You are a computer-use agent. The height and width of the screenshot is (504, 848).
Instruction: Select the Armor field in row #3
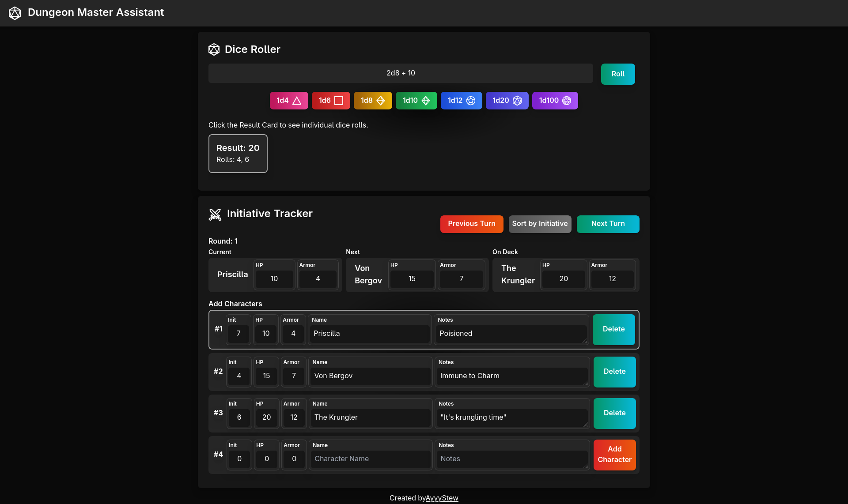(x=294, y=417)
